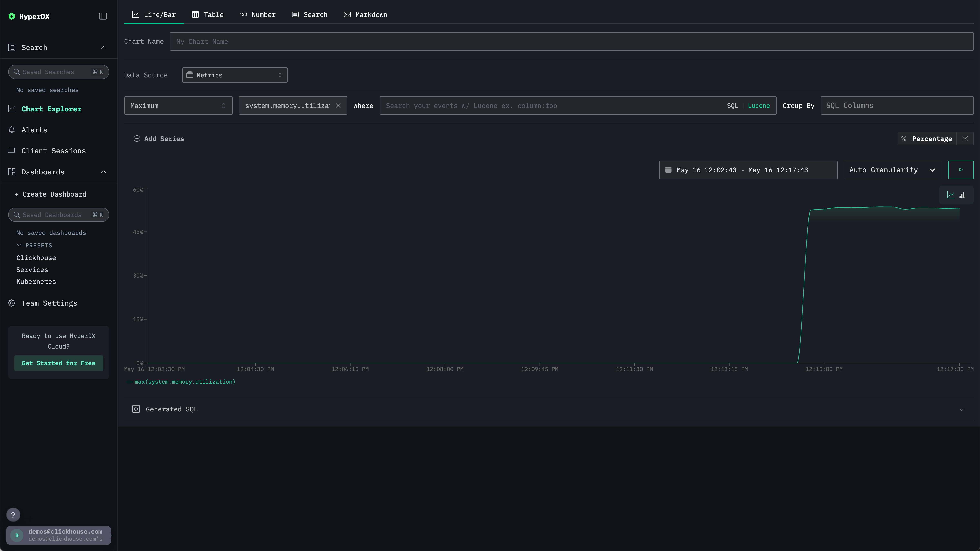
Task: Switch to the Table tab
Action: coord(208,14)
